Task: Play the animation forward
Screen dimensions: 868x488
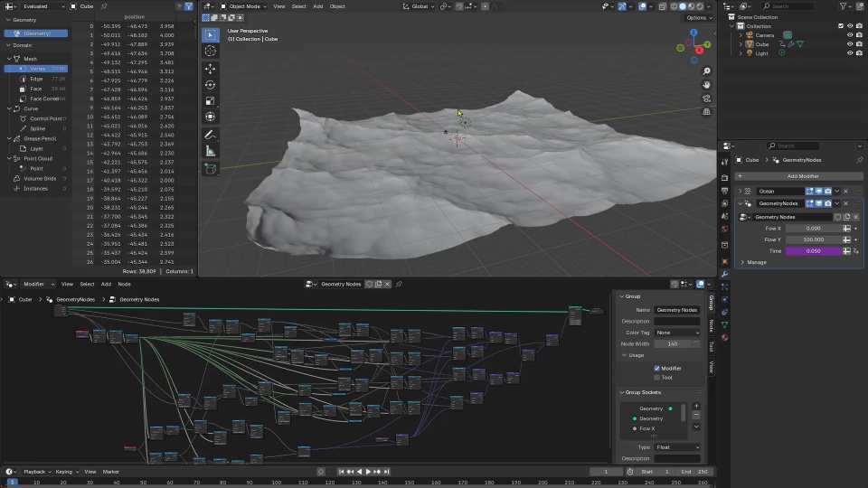Action: [x=368, y=472]
